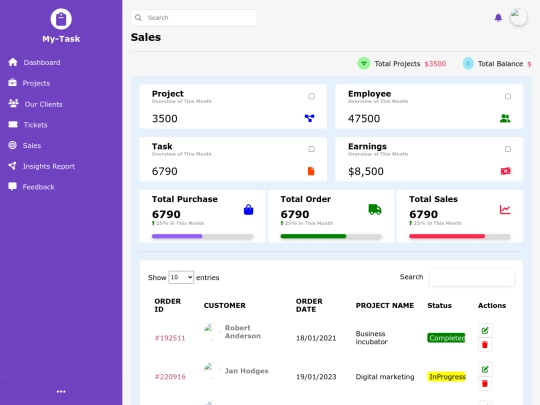Click the Project card network icon
Viewport: 540px width, 405px height.
pyautogui.click(x=310, y=118)
